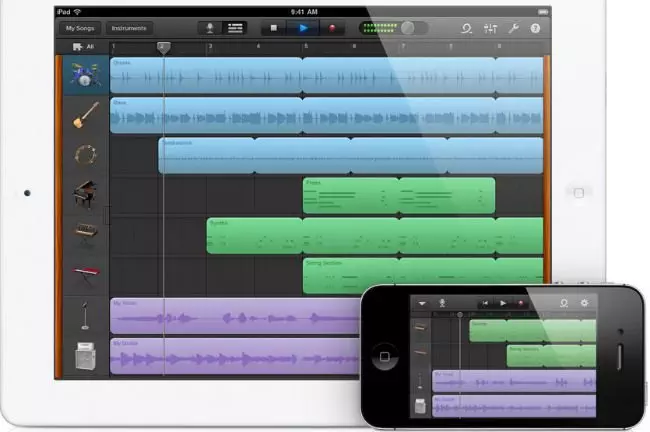Select the guitar amp track icon on iPhone
Screen dimensions: 650x432
pos(420,406)
